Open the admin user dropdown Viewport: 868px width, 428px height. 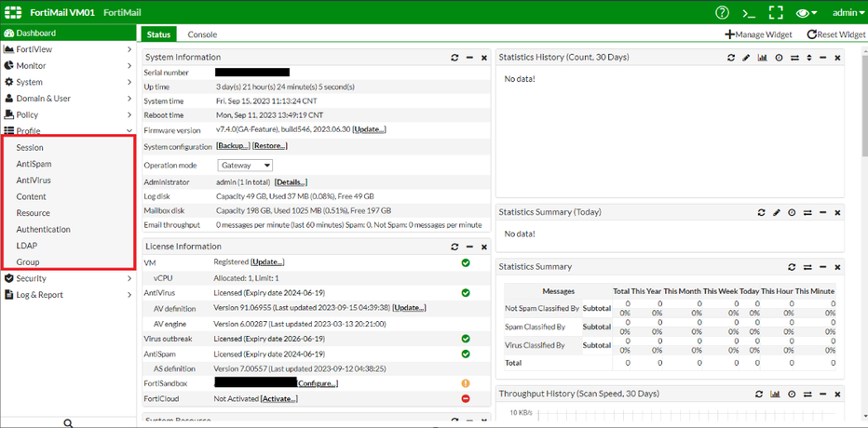click(x=848, y=13)
